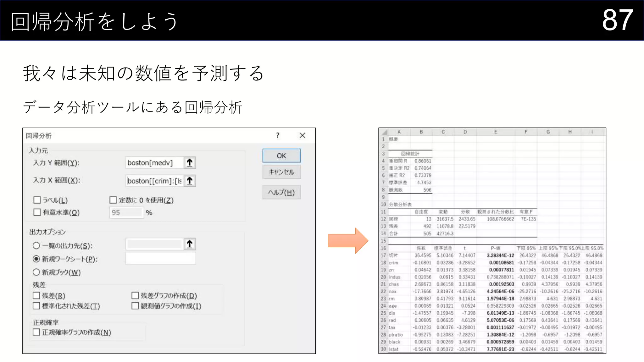Click the ptratio row label cell
This screenshot has width=644, height=362.
pyautogui.click(x=399, y=335)
